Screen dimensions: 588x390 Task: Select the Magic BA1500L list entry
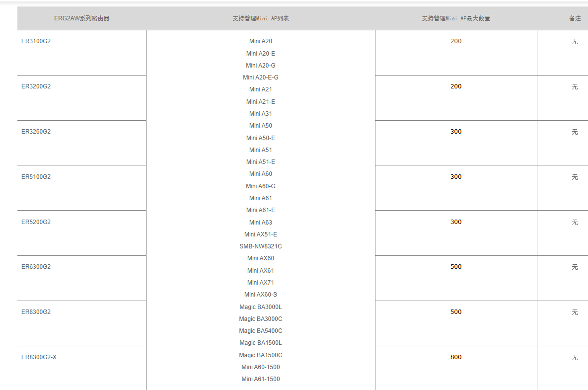(x=260, y=343)
